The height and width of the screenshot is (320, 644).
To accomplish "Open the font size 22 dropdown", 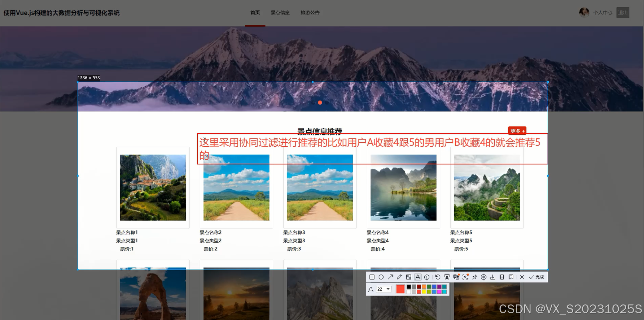I will click(x=384, y=289).
